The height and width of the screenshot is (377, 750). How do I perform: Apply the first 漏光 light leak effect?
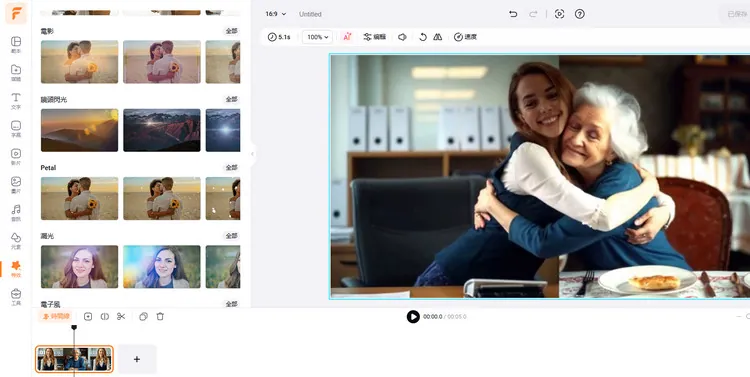click(79, 267)
